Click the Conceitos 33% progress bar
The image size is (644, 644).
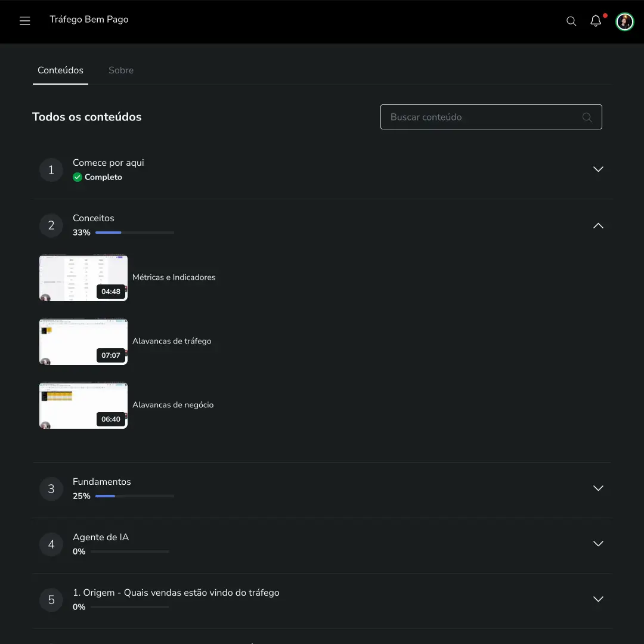[x=135, y=233]
